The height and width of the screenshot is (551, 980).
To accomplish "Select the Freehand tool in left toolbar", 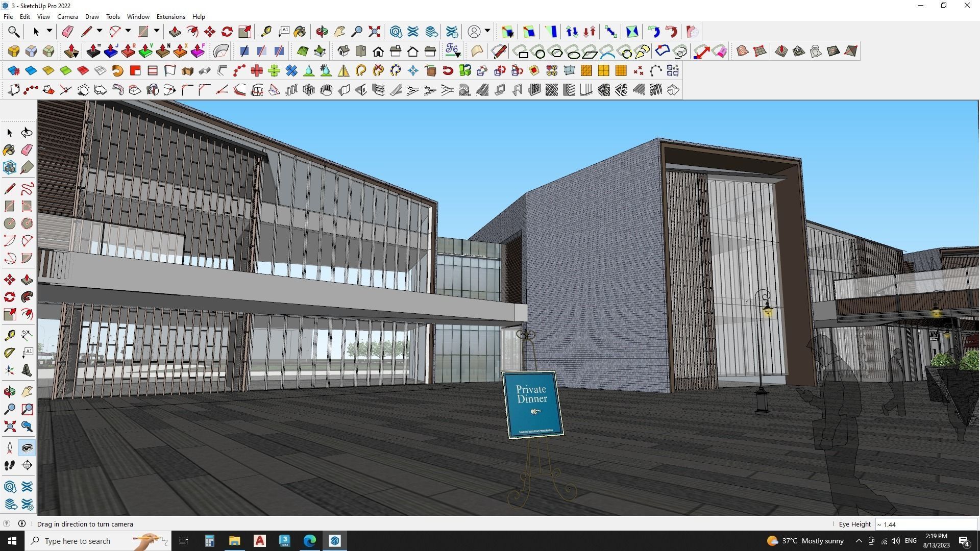I will click(27, 189).
